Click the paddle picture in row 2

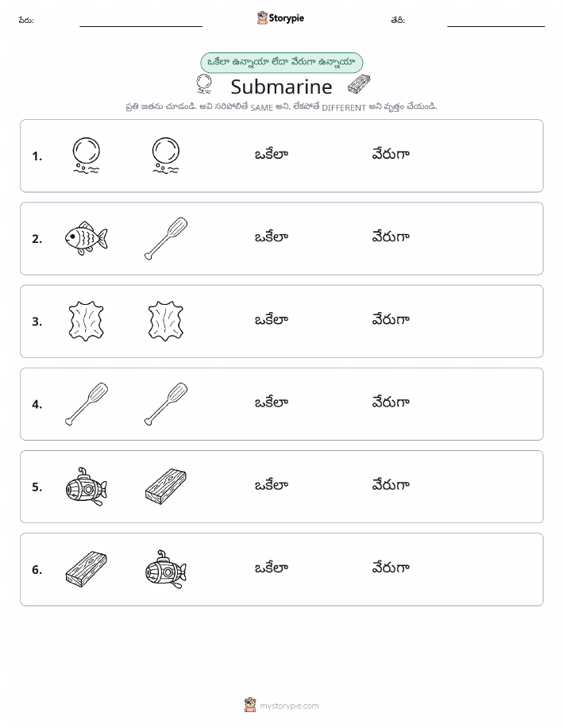click(x=166, y=238)
